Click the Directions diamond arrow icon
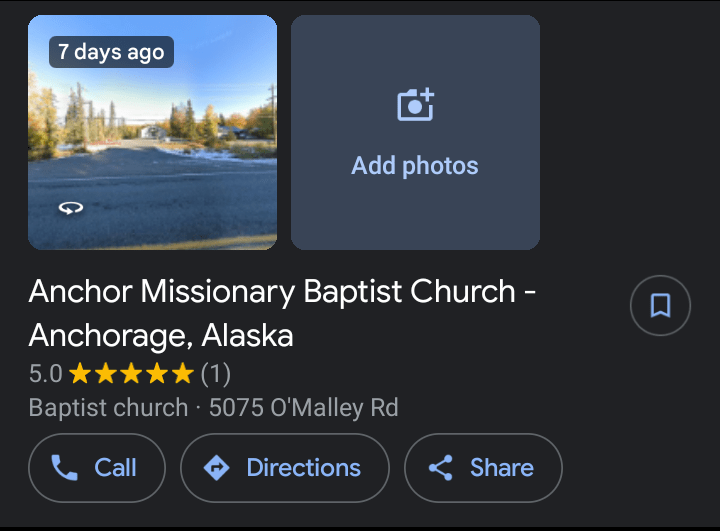Viewport: 720px width, 531px height. (216, 468)
